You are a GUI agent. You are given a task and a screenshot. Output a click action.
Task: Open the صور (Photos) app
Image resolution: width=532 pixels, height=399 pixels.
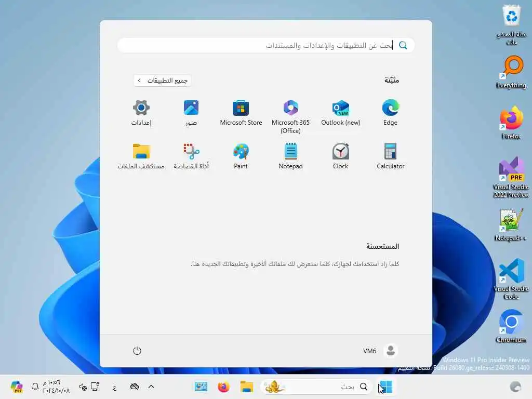point(191,113)
